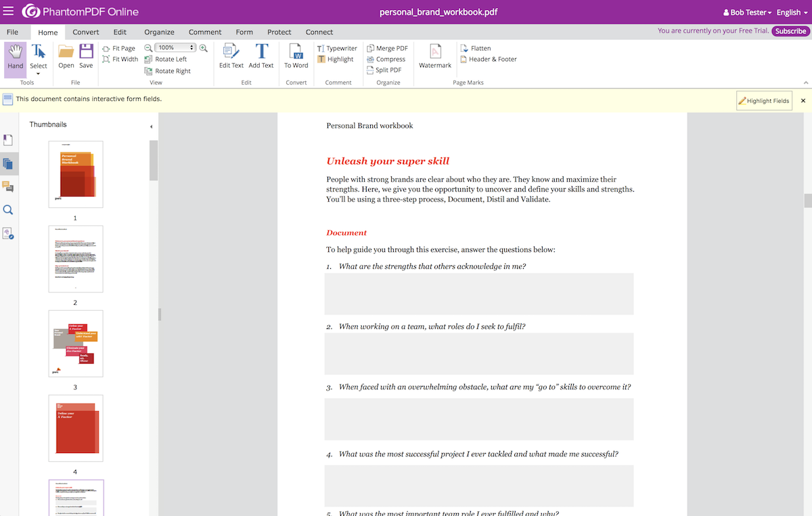The image size is (812, 516).
Task: Open the Bookmarks panel
Action: point(8,139)
